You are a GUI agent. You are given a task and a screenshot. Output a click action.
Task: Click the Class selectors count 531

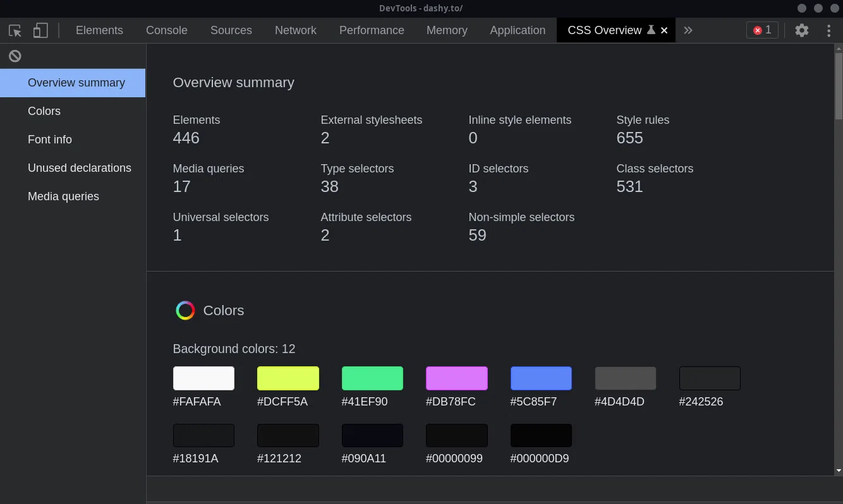click(x=630, y=187)
